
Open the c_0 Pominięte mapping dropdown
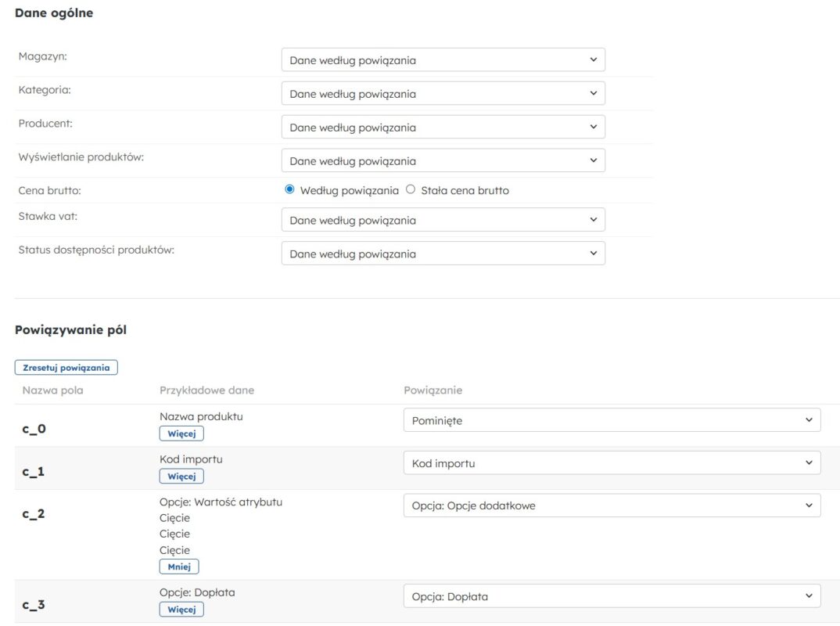(612, 420)
